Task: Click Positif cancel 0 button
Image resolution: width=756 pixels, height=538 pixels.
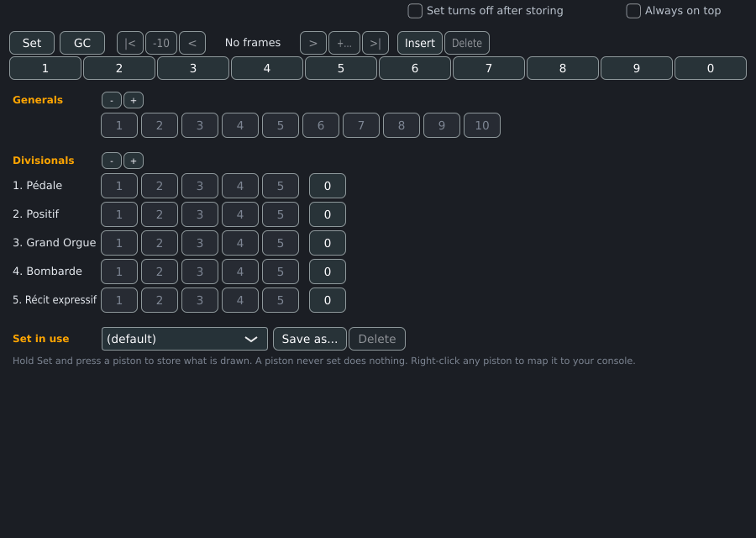Action: 328,214
